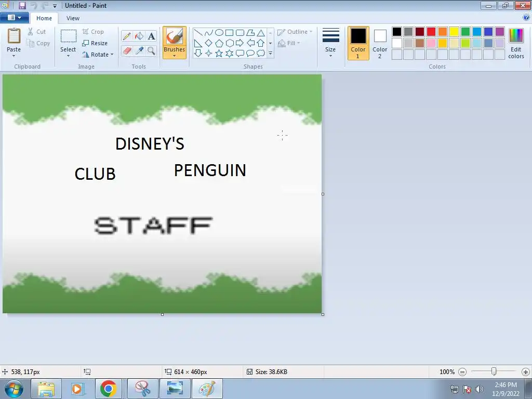Pick the yellow color swatch
532x399 pixels.
click(454, 32)
